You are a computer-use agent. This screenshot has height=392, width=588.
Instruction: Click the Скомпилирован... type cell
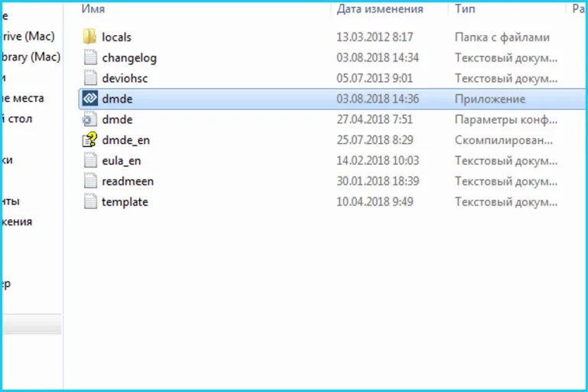pos(504,140)
